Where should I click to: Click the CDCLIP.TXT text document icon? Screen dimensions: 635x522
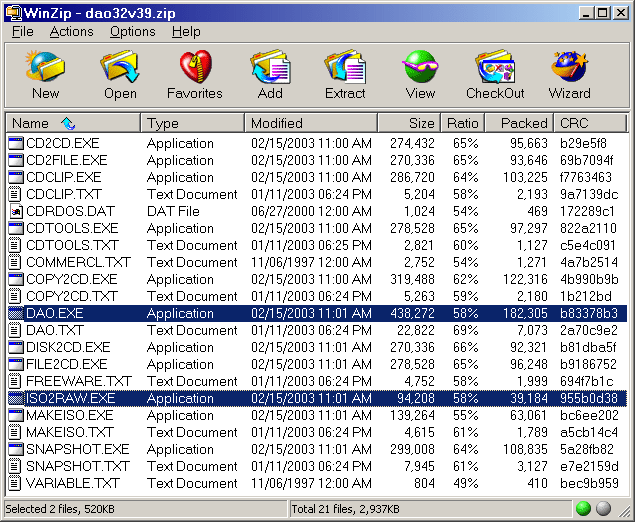point(15,194)
